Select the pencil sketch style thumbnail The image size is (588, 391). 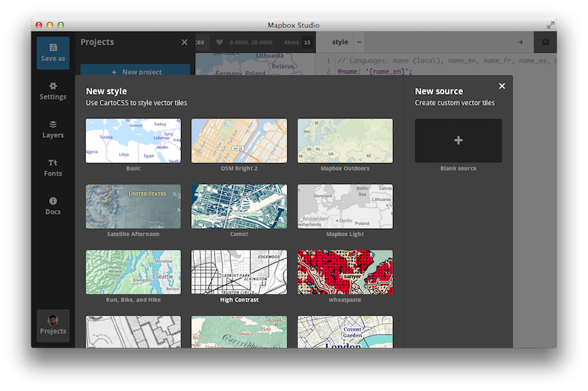point(133,331)
